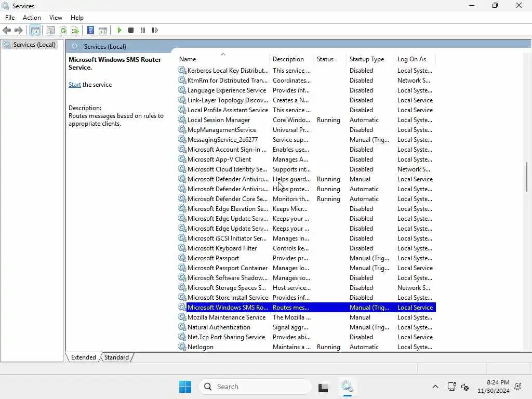Sort by the Log On As column header
The width and height of the screenshot is (532, 399).
point(415,59)
